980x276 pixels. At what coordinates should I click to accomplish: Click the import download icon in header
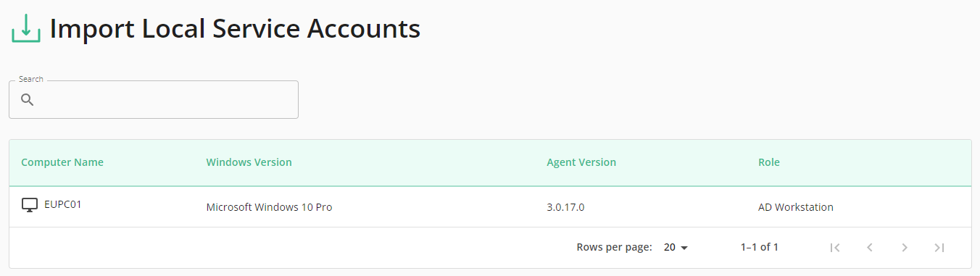(x=25, y=28)
